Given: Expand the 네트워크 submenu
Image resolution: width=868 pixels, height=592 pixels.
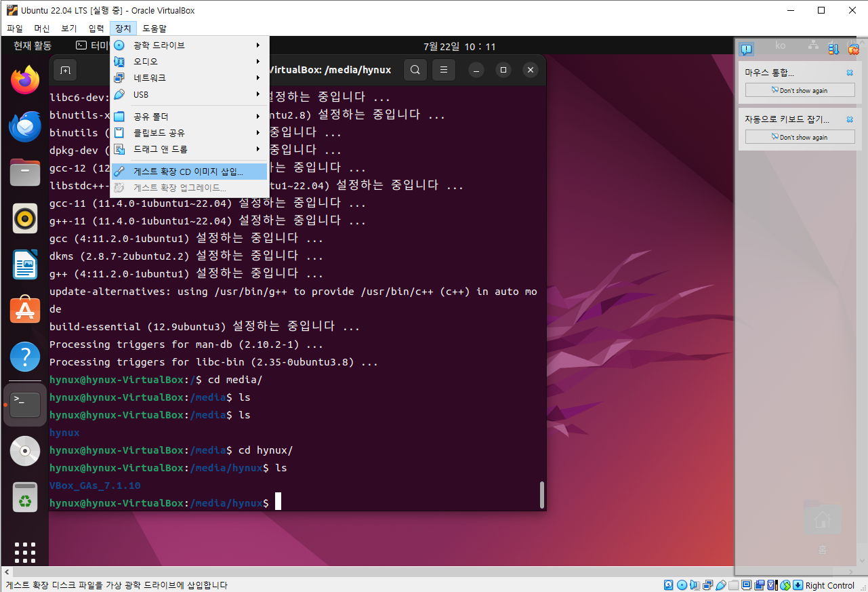Looking at the screenshot, I should coord(190,78).
